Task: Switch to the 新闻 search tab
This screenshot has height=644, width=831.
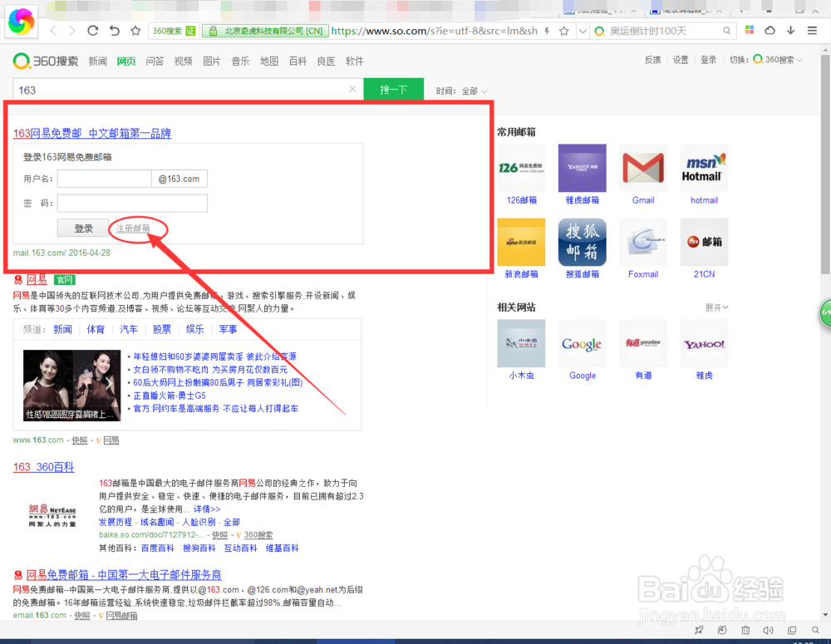Action: click(x=97, y=61)
